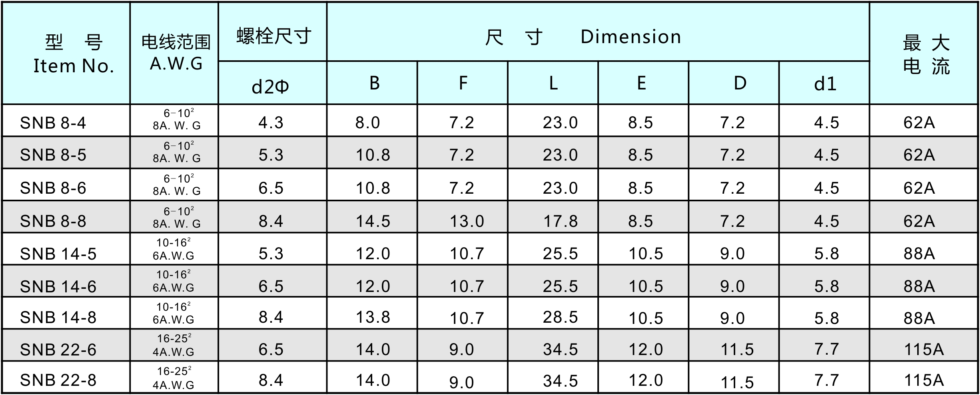Select the SNB 22-6 item cell
This screenshot has width=980, height=395.
coord(58,349)
